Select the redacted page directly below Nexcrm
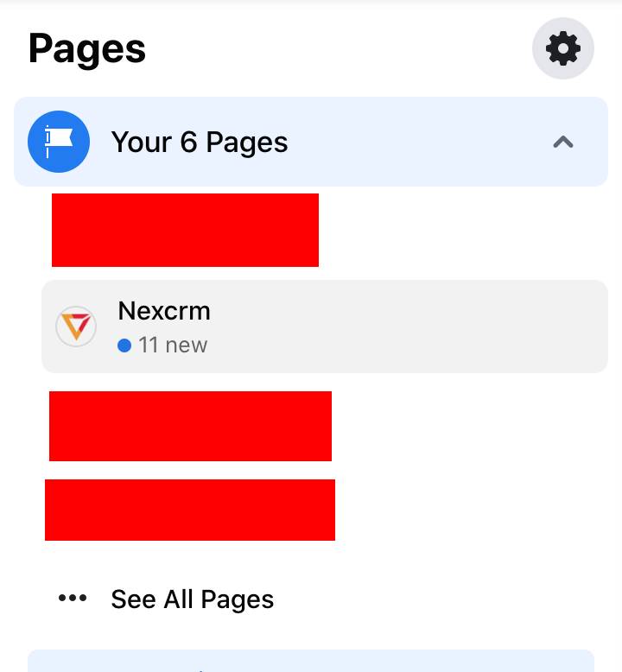The image size is (622, 672). (190, 426)
